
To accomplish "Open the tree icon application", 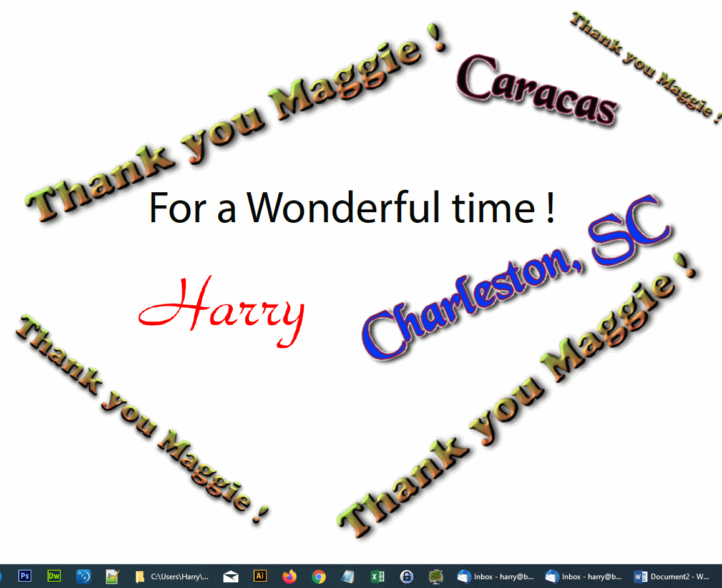I will click(436, 576).
